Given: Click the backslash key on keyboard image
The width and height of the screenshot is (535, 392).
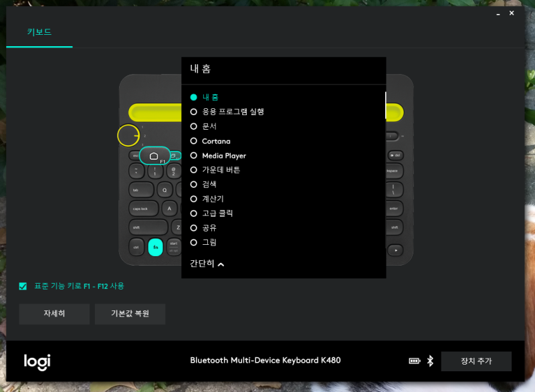Looking at the screenshot, I should pos(395,190).
